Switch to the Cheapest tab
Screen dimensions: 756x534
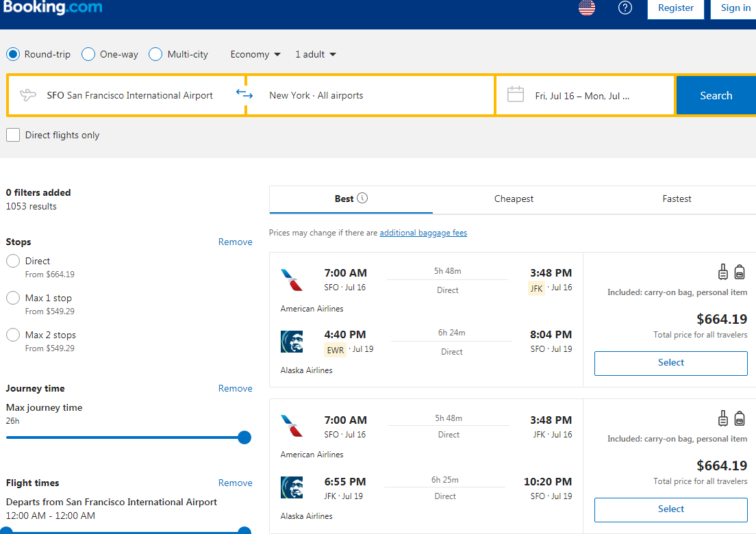514,199
